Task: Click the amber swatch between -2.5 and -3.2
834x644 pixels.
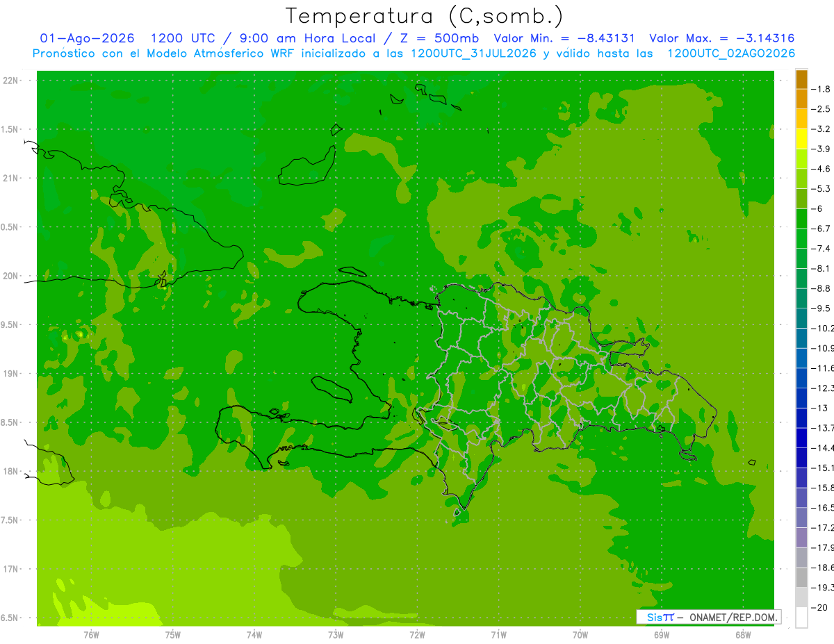Action: [801, 119]
